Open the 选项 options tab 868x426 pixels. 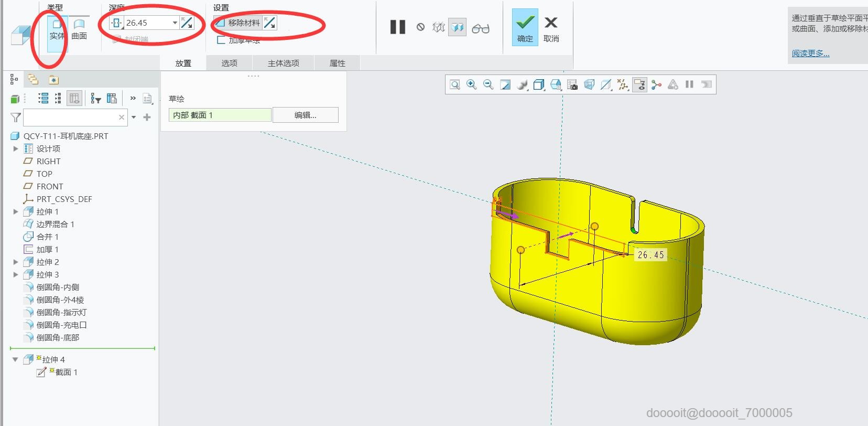click(x=229, y=63)
